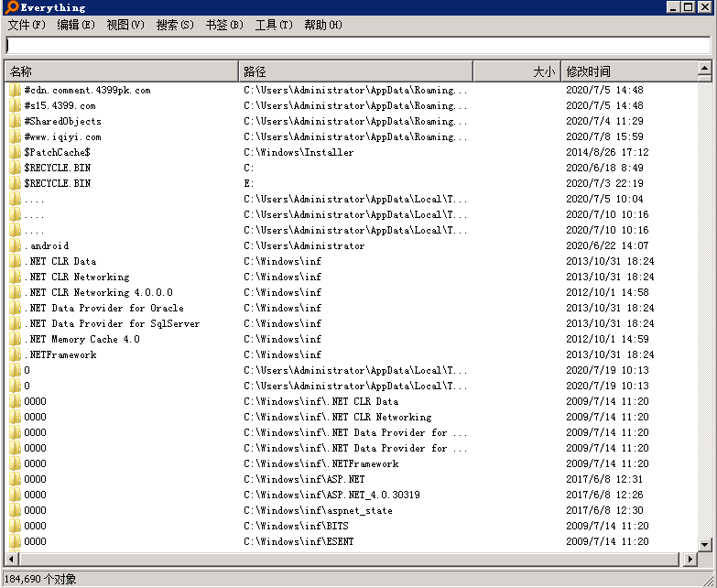717x588 pixels.
Task: Open the 帮助(H) menu
Action: (x=323, y=25)
